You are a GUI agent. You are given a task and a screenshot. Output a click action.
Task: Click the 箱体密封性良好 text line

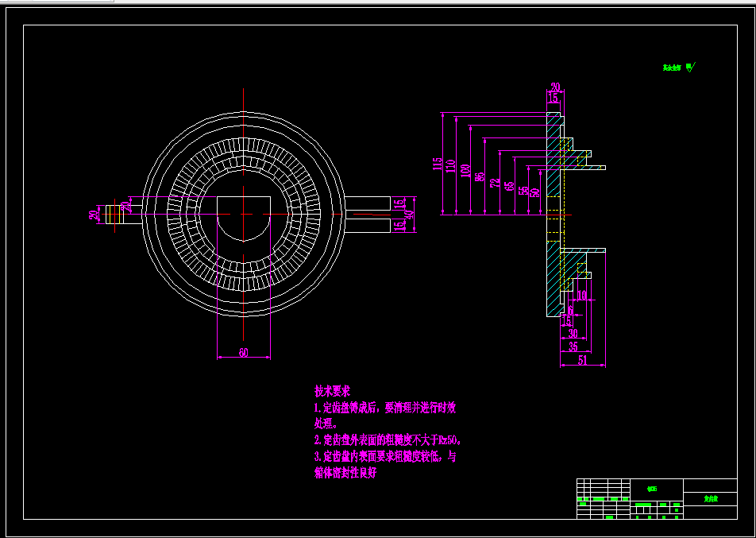345,473
